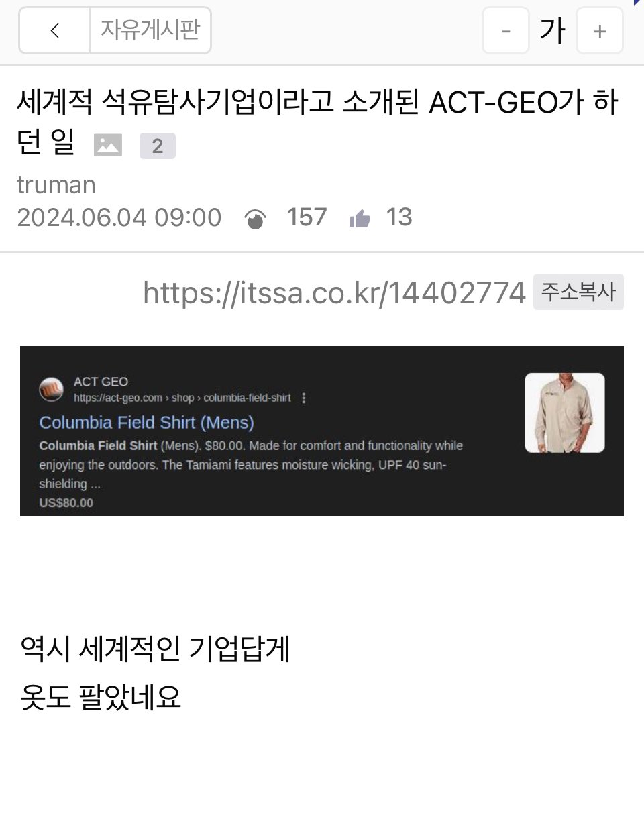Click the shirt product thumbnail

point(565,413)
